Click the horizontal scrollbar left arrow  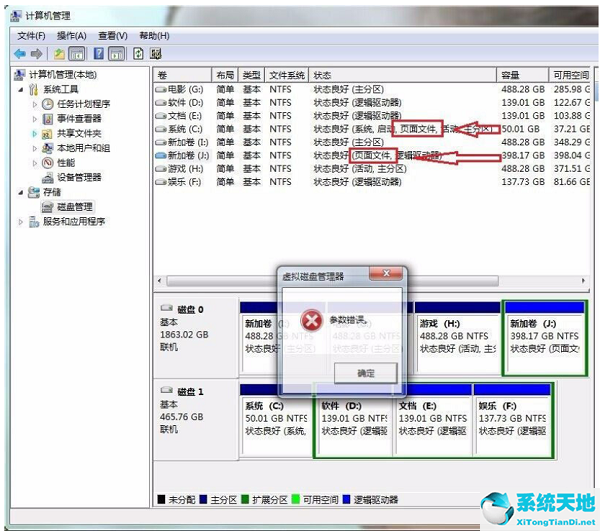coord(160,281)
